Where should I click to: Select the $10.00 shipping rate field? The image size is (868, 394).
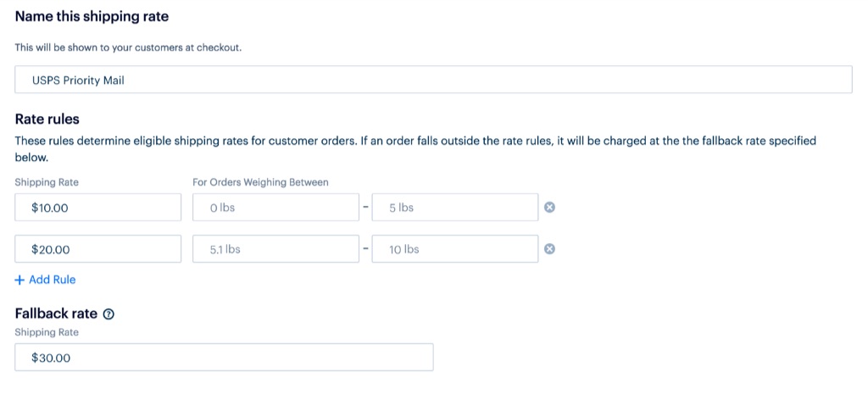pos(98,208)
